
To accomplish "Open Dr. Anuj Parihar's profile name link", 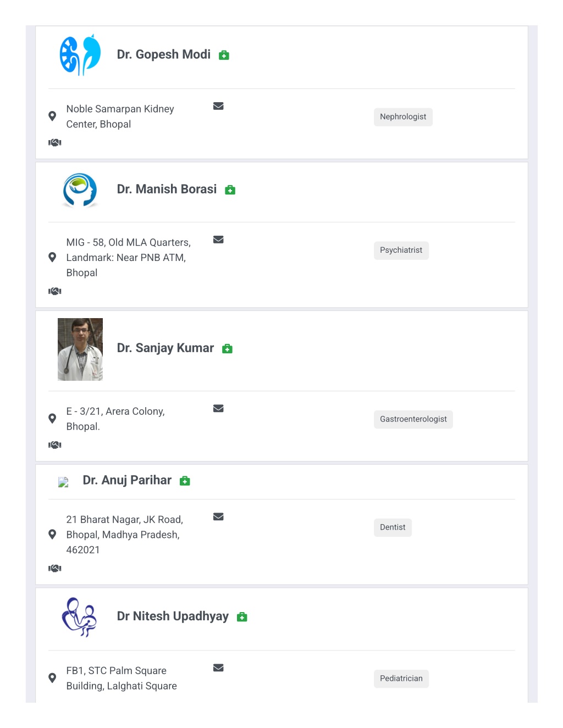I will coord(127,480).
